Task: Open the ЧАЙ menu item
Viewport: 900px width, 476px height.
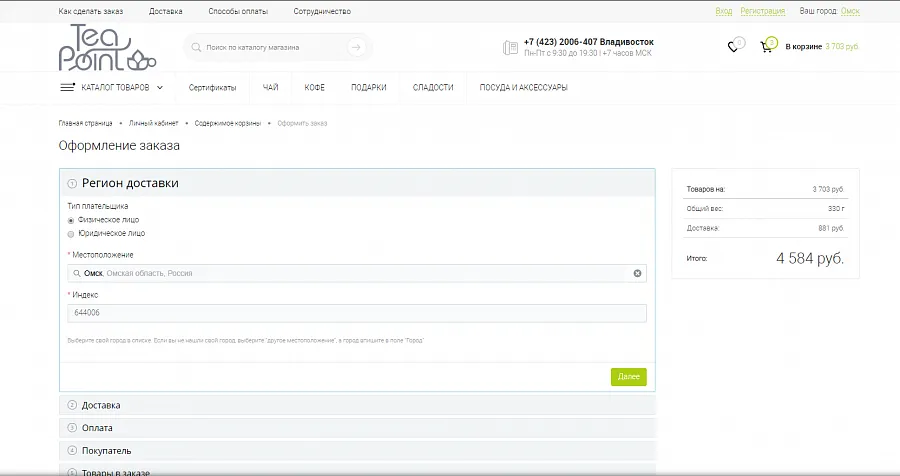Action: point(270,87)
